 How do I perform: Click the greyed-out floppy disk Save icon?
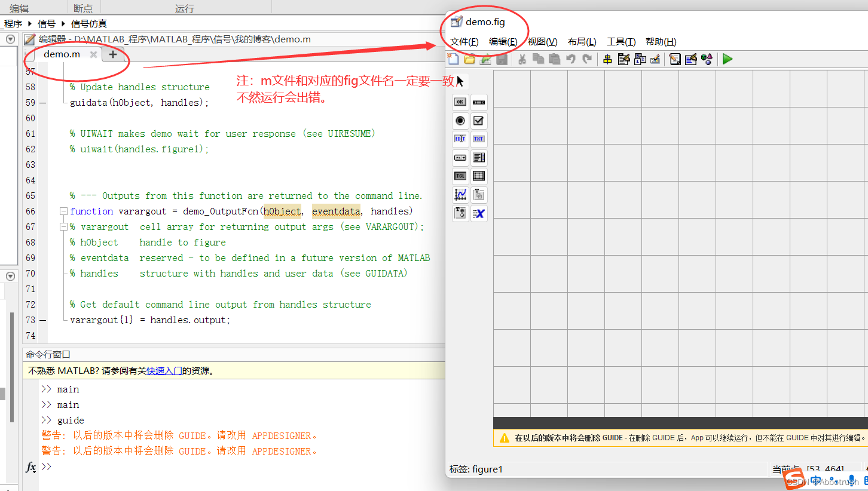coord(502,59)
